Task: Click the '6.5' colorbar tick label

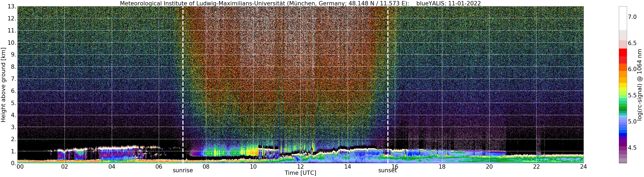Action: 632,43
